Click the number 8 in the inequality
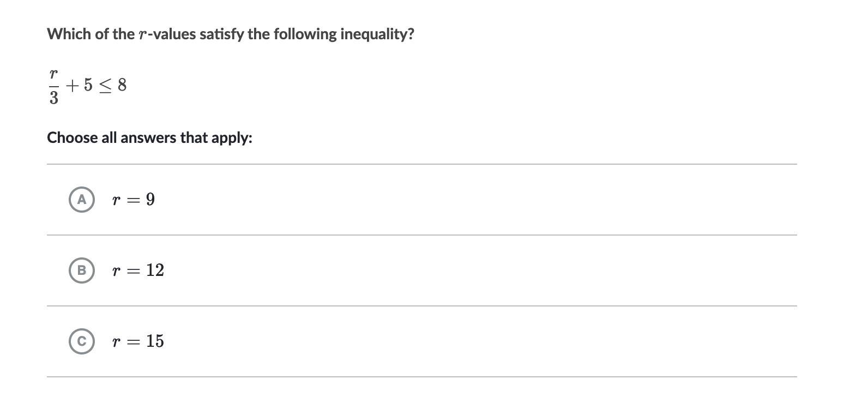The width and height of the screenshot is (868, 397). point(122,85)
